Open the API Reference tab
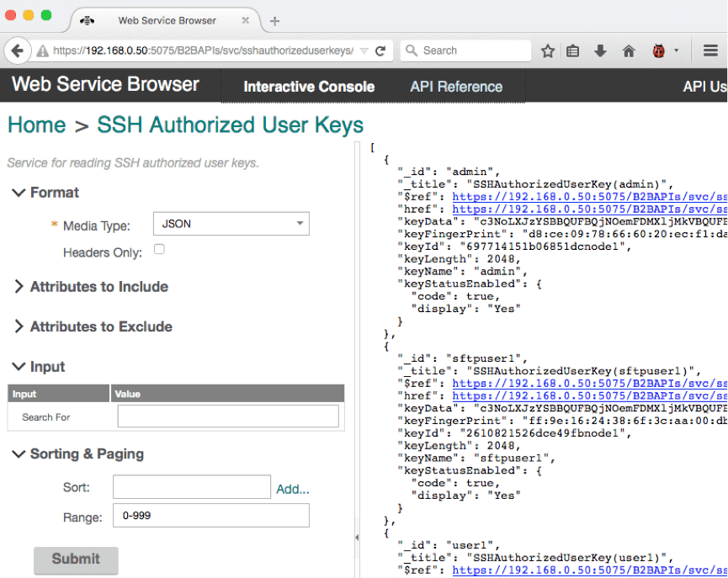 [456, 87]
